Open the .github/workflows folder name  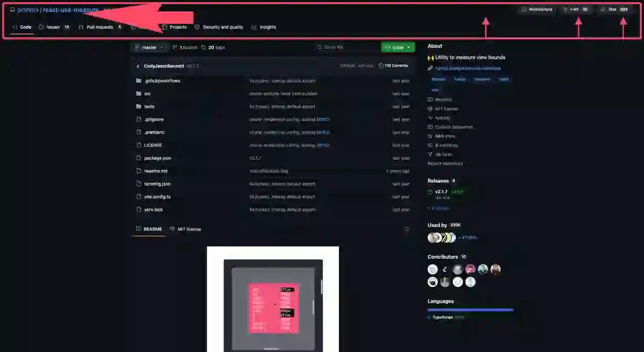pos(162,81)
